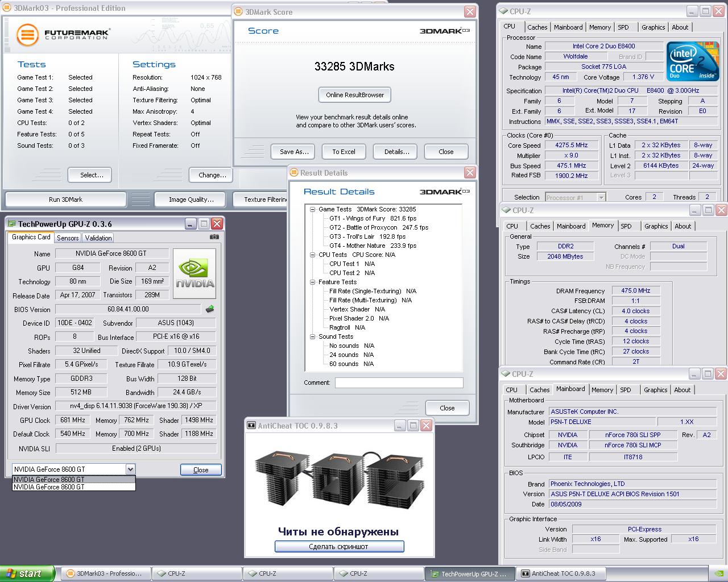Click the GPU-Z screenshot camera icon

pos(214,237)
